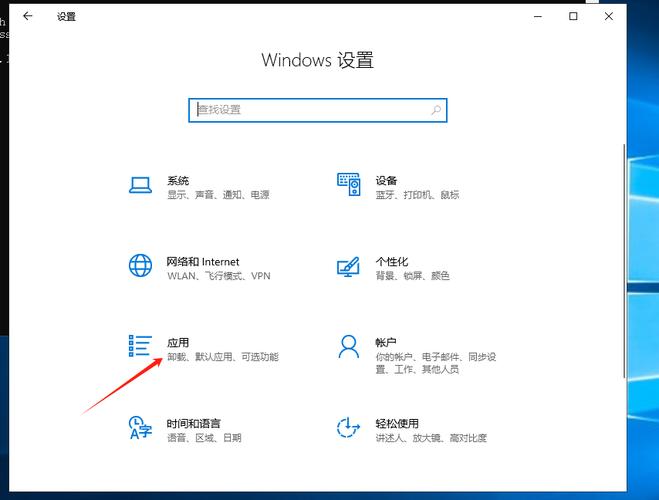
Task: Open the 轻松使用 settings category
Action: coord(397,424)
